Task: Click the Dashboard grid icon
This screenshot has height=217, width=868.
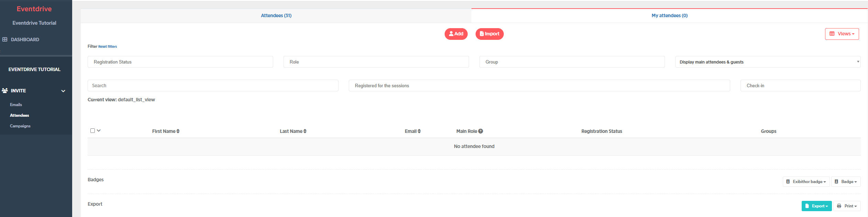Action: point(5,39)
